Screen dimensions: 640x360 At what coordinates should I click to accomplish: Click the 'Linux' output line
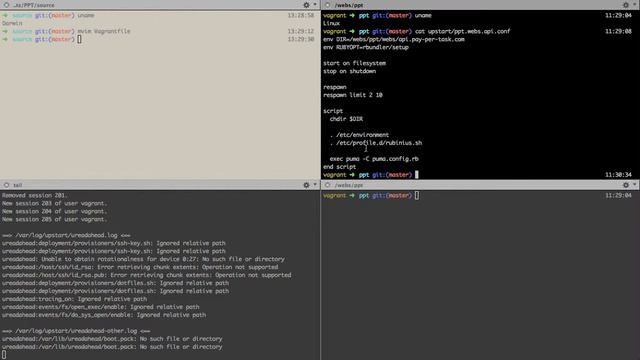pyautogui.click(x=331, y=23)
